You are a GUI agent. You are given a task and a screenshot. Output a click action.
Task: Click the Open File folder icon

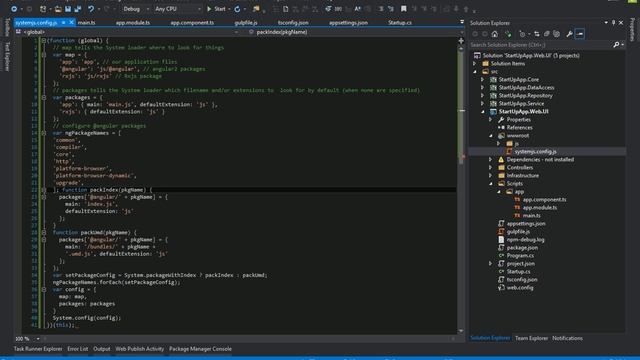[x=58, y=9]
